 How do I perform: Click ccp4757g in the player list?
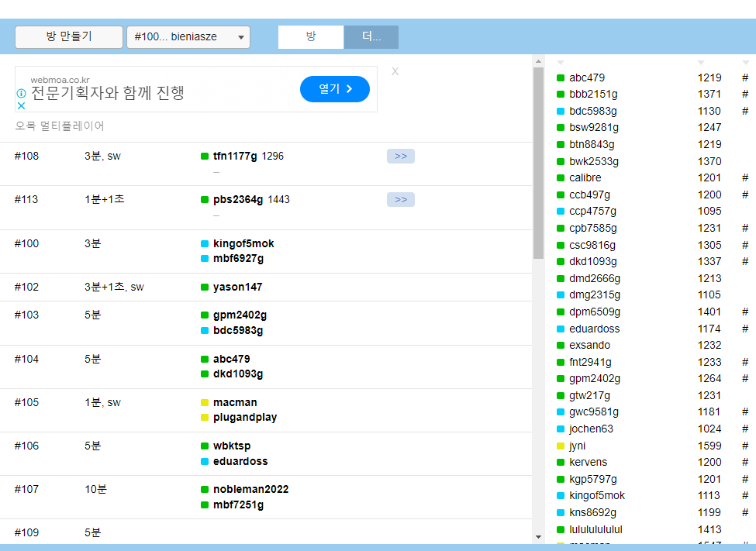click(x=592, y=211)
